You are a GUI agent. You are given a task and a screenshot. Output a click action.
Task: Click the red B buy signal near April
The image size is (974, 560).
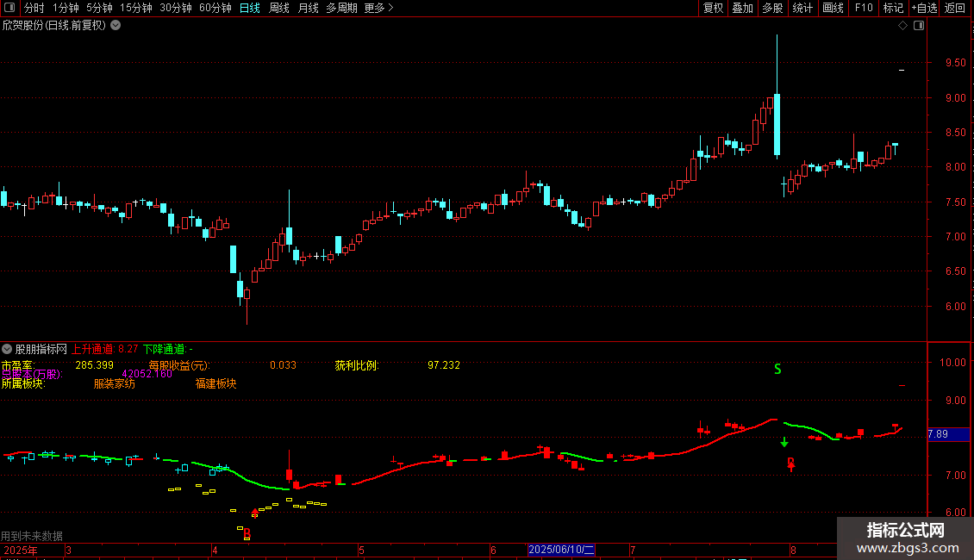pyautogui.click(x=247, y=532)
